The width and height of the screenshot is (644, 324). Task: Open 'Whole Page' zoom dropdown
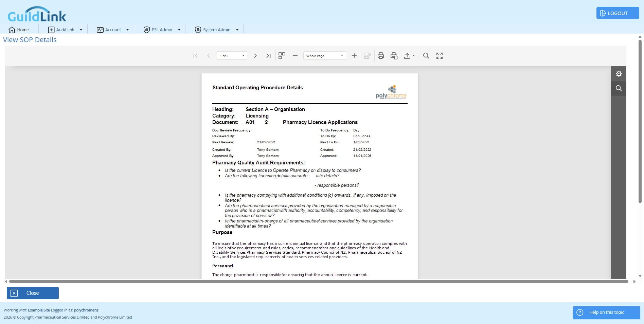(x=325, y=56)
